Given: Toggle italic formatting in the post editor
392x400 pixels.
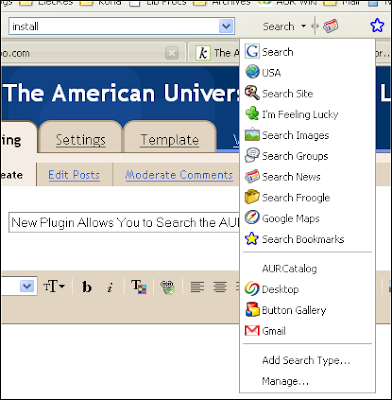Looking at the screenshot, I should [x=110, y=287].
